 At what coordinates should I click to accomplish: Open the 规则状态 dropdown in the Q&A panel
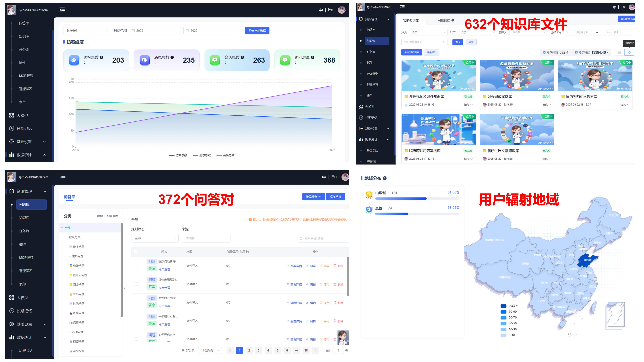tap(155, 238)
